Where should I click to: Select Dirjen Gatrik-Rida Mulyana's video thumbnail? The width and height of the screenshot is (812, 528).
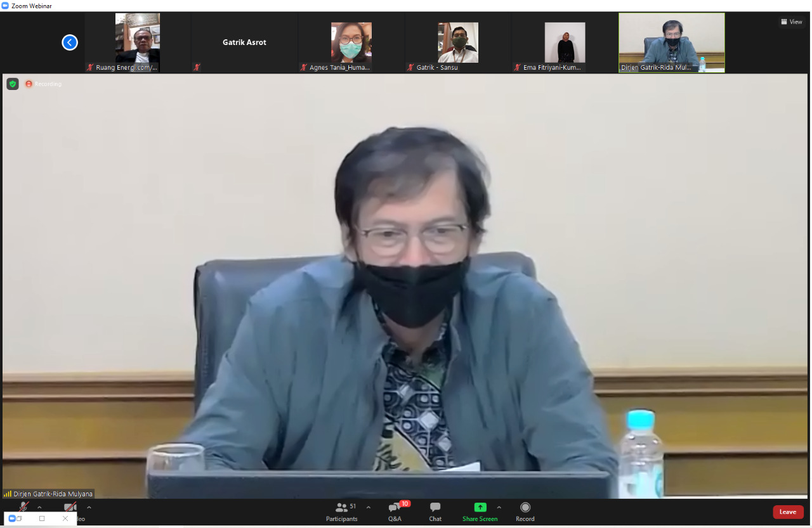click(x=671, y=42)
